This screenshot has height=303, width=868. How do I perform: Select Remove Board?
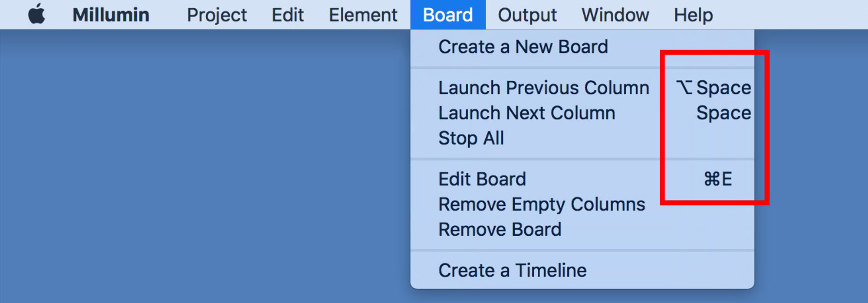click(x=500, y=229)
